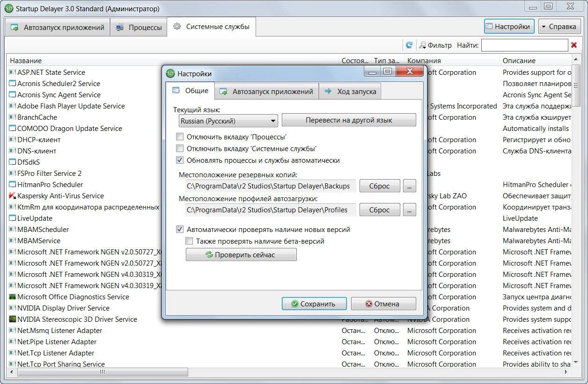The height and width of the screenshot is (384, 588).
Task: Toggle 'Отключить вкладку Системные службы' checkbox
Action: click(180, 149)
